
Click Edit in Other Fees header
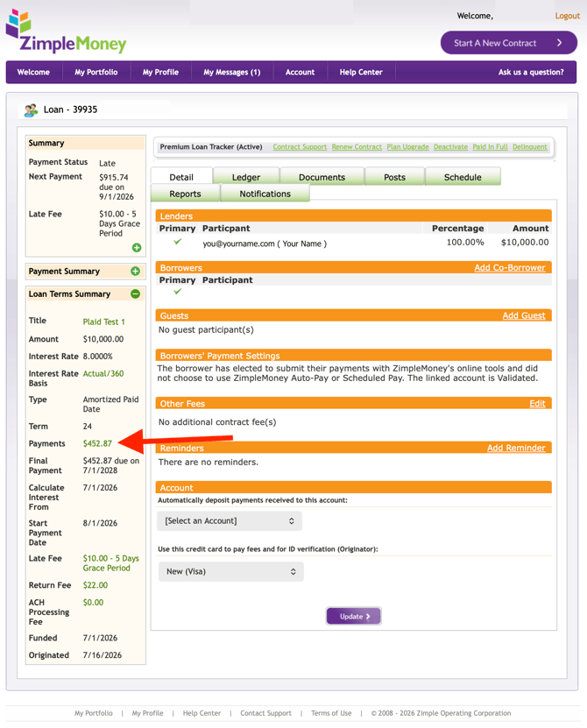point(537,404)
